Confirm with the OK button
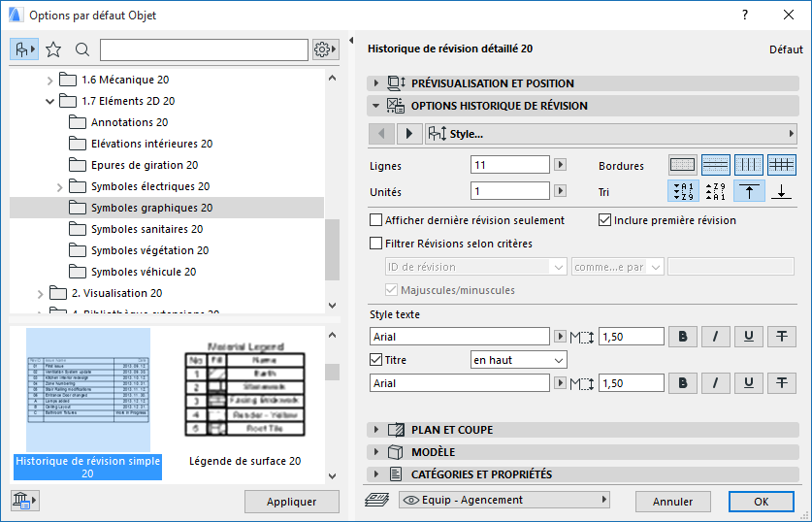 point(761,502)
